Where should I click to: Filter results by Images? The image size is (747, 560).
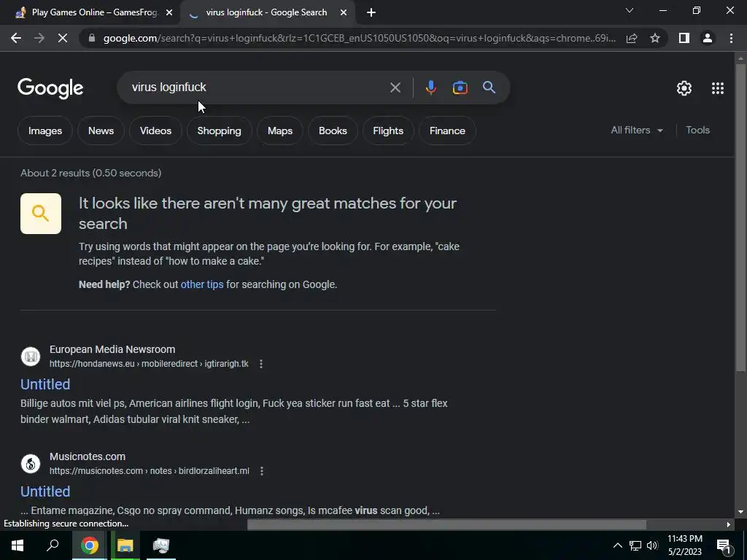[x=45, y=131]
